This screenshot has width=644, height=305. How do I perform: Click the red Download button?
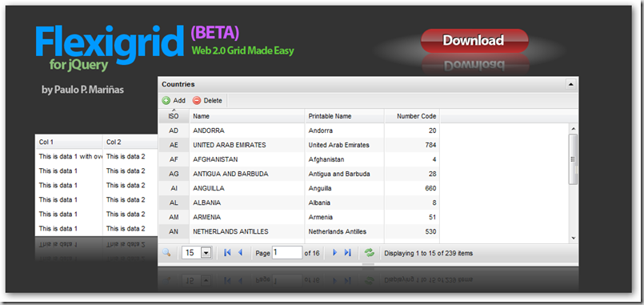pos(474,40)
